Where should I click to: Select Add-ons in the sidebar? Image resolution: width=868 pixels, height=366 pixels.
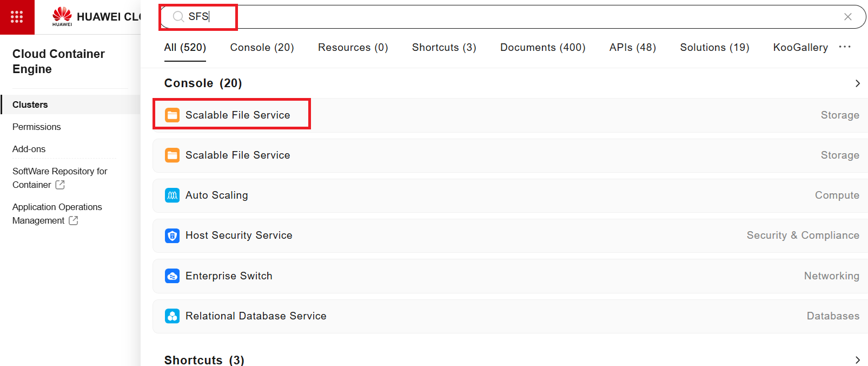(x=29, y=149)
